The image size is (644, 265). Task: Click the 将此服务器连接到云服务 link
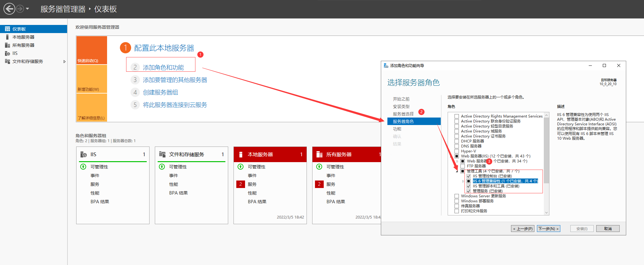[x=175, y=105]
